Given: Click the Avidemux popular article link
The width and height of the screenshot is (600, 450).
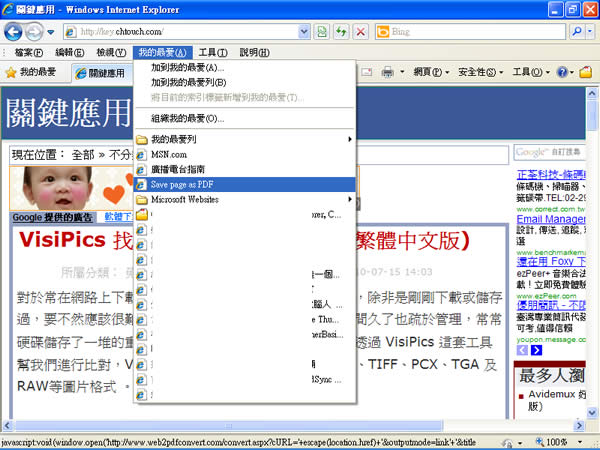Looking at the screenshot, I should click(557, 399).
